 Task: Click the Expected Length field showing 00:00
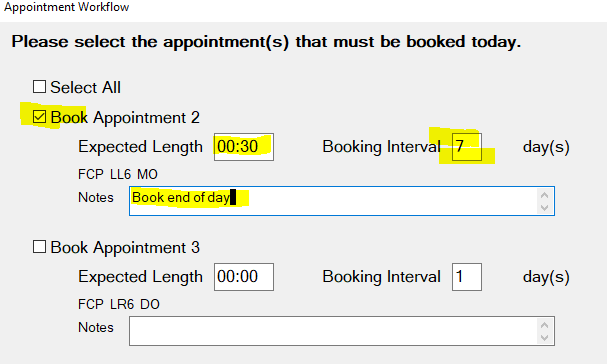click(x=244, y=277)
